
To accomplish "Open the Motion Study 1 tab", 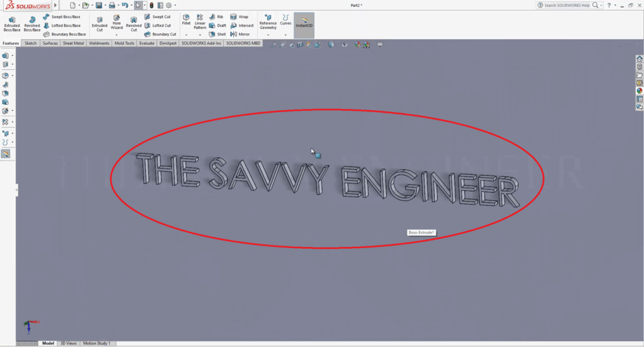I will [x=96, y=343].
